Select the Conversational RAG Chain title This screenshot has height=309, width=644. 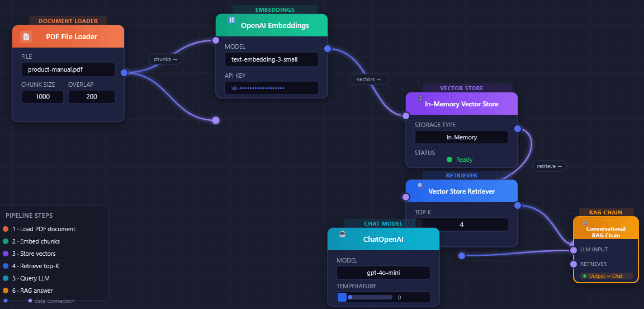(x=606, y=232)
